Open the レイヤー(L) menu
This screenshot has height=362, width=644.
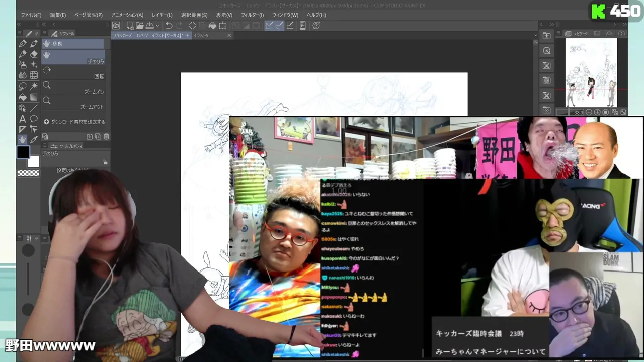click(x=162, y=15)
